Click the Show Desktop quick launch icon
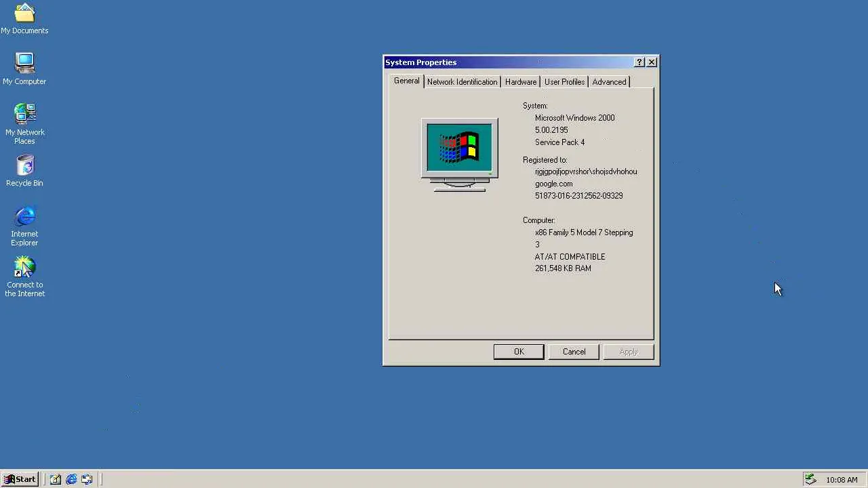The image size is (868, 488). point(56,479)
